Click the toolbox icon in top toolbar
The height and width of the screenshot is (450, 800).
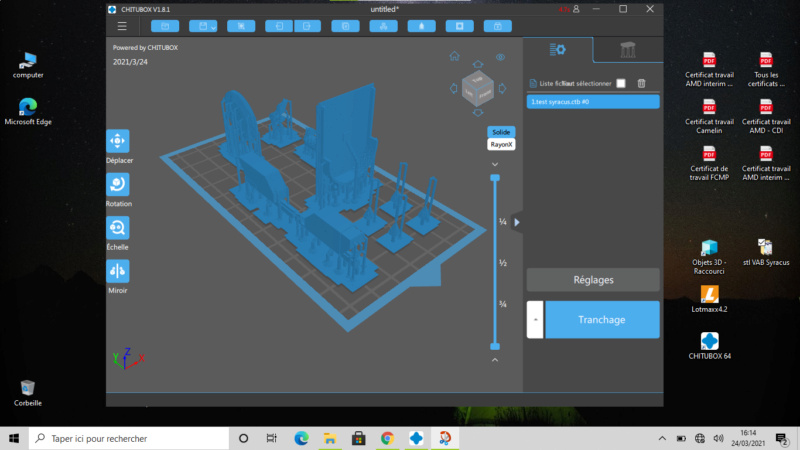[497, 26]
